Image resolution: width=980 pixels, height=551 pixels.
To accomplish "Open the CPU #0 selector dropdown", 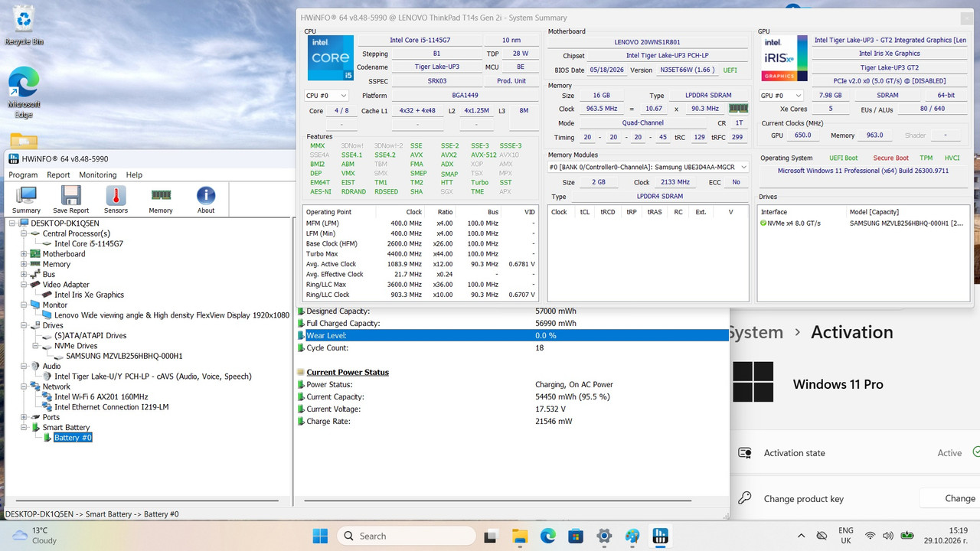I will click(326, 96).
